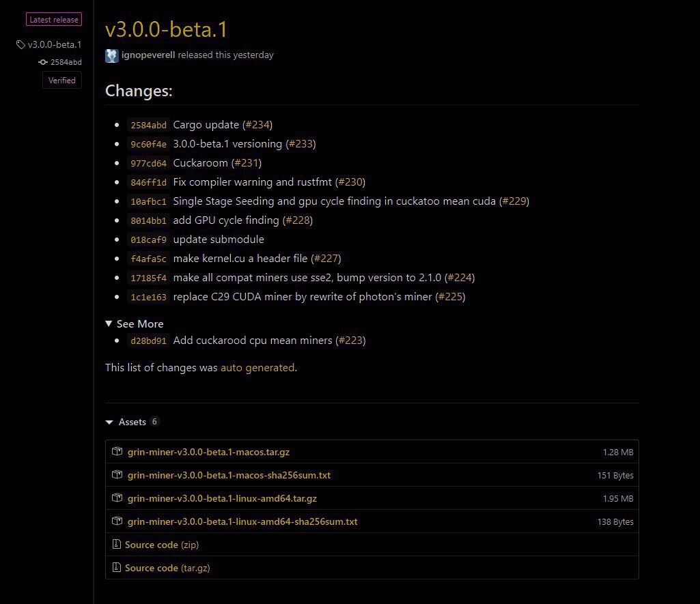The image size is (700, 604).
Task: Click the 'released this yesterday' text
Action: 225,55
